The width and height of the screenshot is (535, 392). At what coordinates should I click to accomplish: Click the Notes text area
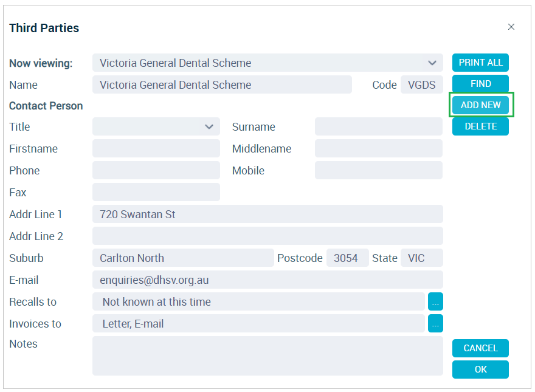click(267, 356)
